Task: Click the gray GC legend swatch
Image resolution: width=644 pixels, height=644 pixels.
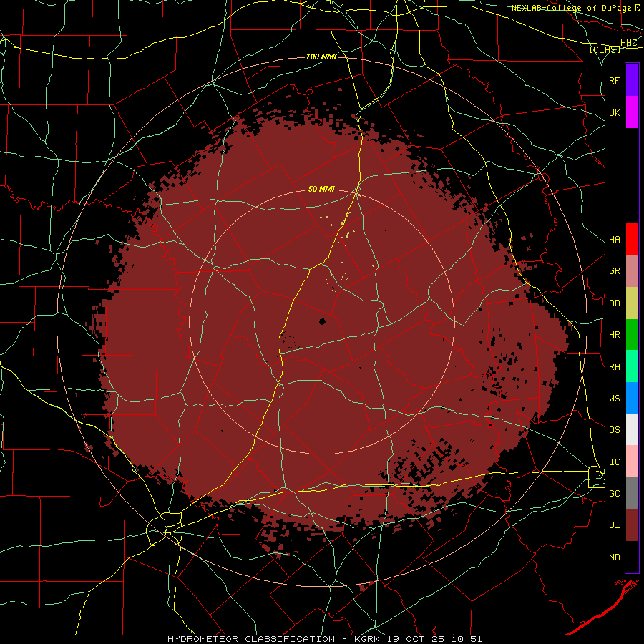Action: pos(632,493)
